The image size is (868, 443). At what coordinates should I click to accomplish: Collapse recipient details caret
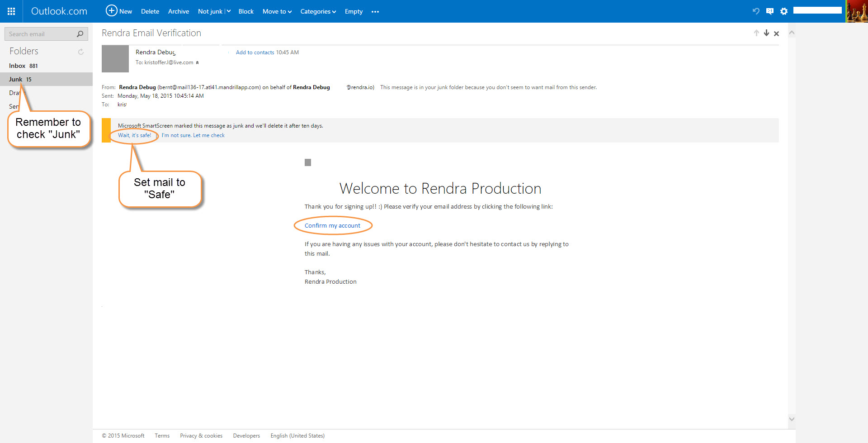click(x=197, y=63)
